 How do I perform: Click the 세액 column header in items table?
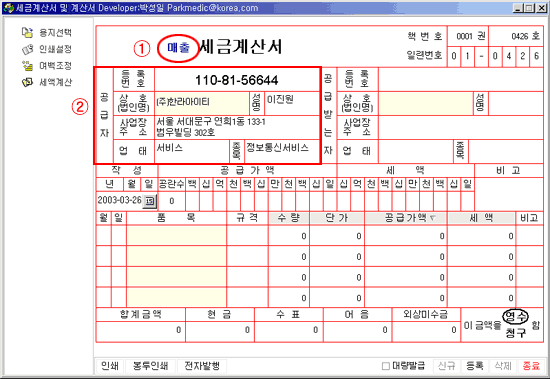click(x=482, y=218)
